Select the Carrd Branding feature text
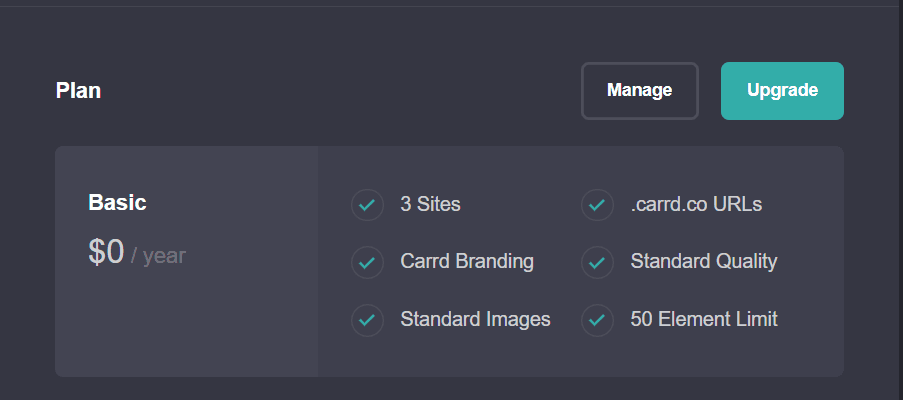 point(467,262)
